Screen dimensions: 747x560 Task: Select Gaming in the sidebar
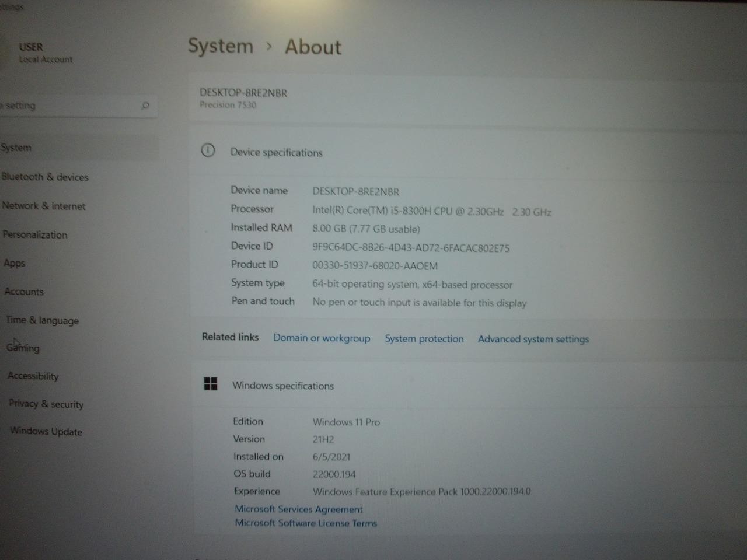coord(23,348)
